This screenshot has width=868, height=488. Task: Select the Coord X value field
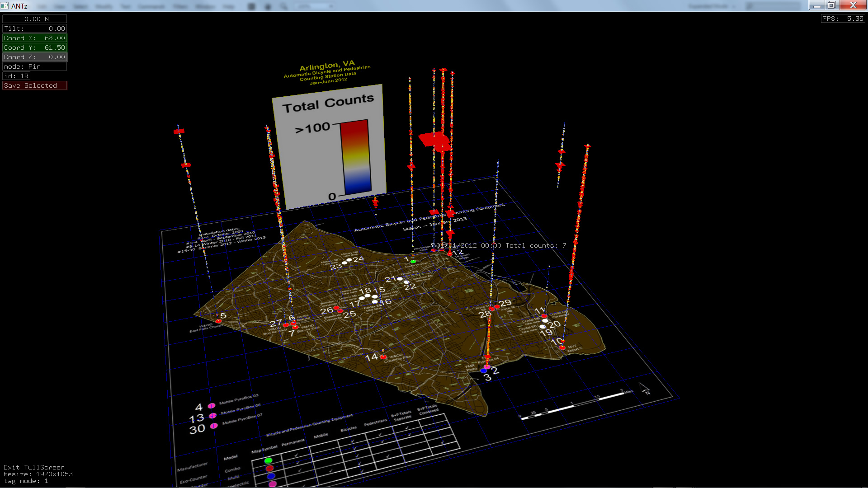coord(35,38)
